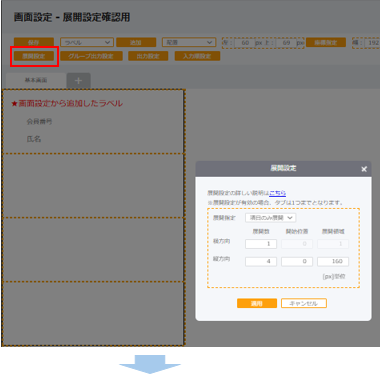Click the 適用 button in the dialog

pos(257,303)
